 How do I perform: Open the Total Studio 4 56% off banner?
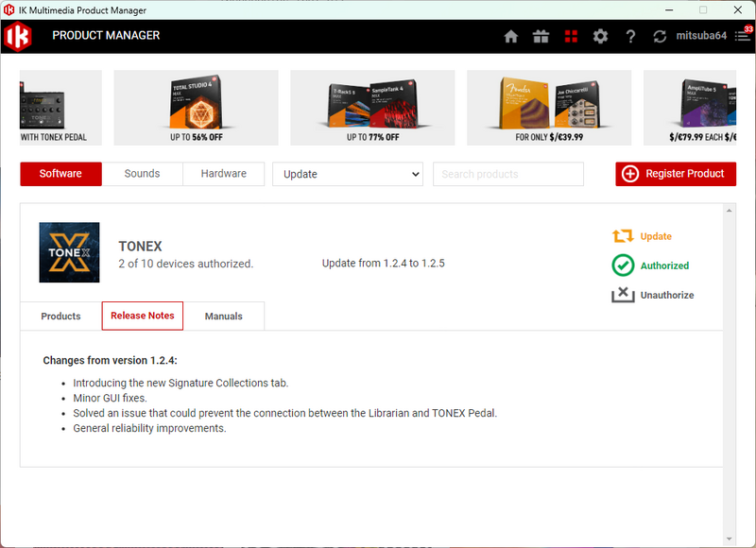click(196, 108)
